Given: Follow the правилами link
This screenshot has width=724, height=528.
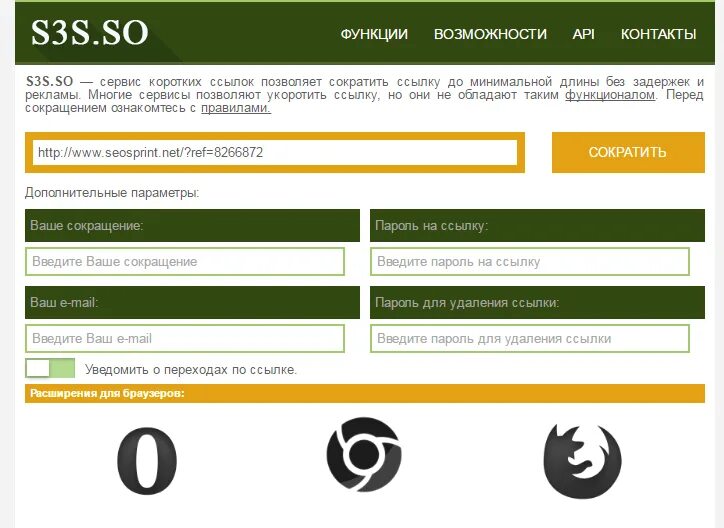Looking at the screenshot, I should (236, 108).
